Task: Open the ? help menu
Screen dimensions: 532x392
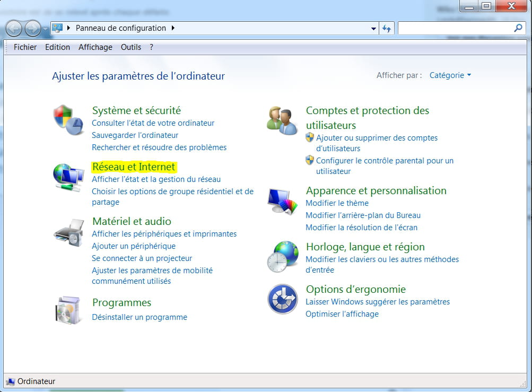Action: click(151, 47)
